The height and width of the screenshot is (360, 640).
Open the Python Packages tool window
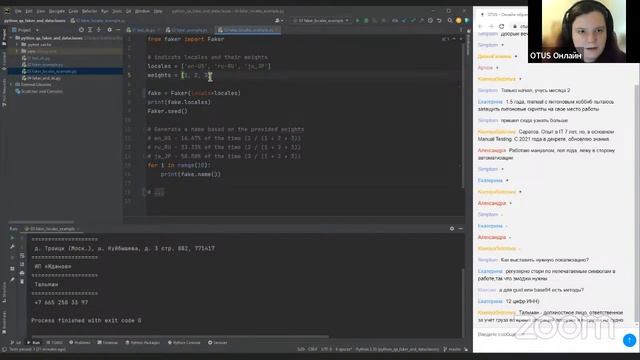143,342
